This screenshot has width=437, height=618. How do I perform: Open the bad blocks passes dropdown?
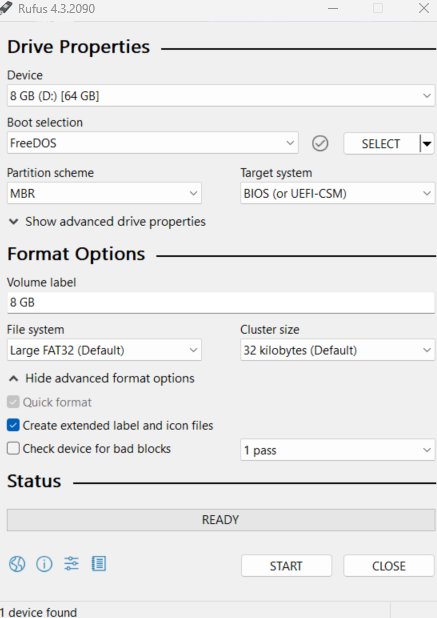pos(337,450)
